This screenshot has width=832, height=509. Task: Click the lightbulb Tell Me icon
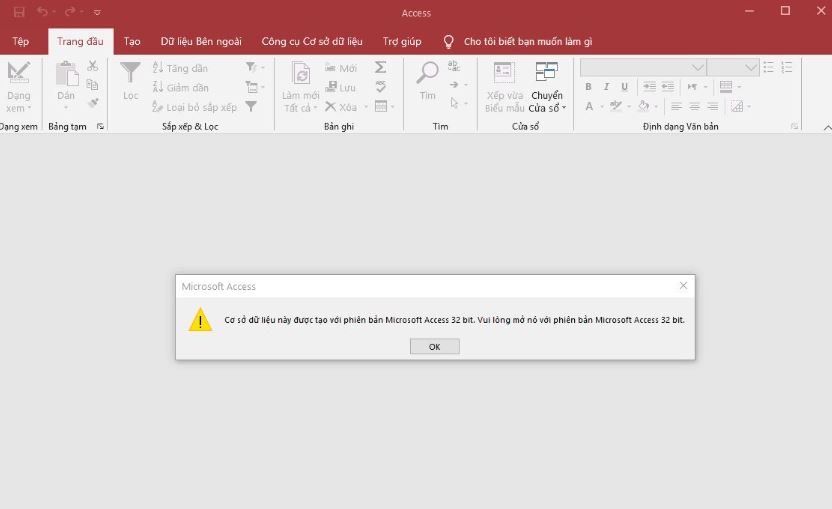pos(449,42)
